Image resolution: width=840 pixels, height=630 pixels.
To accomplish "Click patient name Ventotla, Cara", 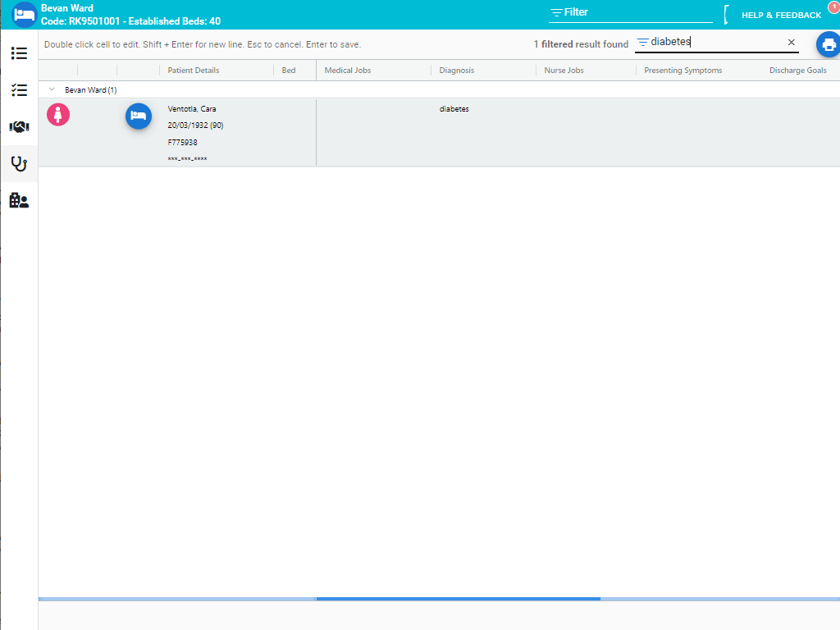I will pyautogui.click(x=192, y=109).
